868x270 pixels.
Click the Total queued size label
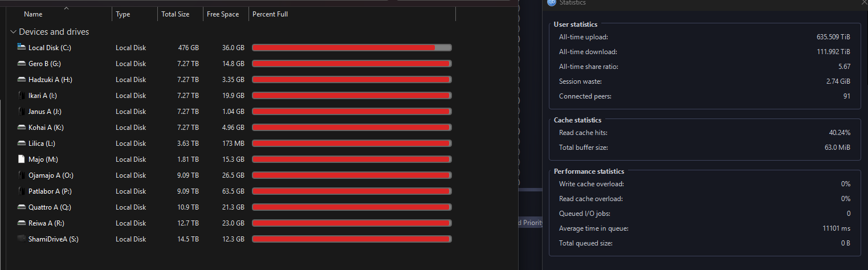586,243
